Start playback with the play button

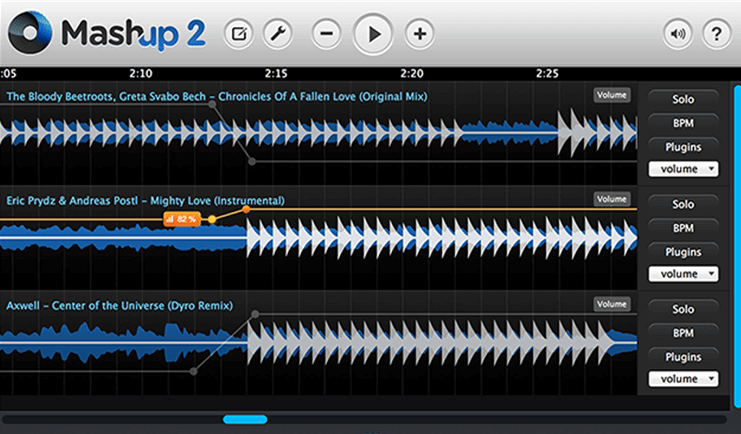pyautogui.click(x=373, y=34)
